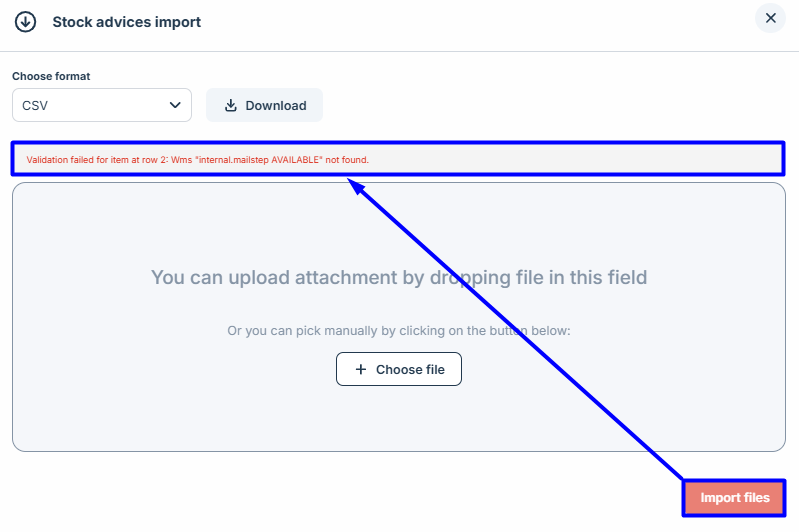
Task: Click the red validation error message
Action: click(x=204, y=160)
